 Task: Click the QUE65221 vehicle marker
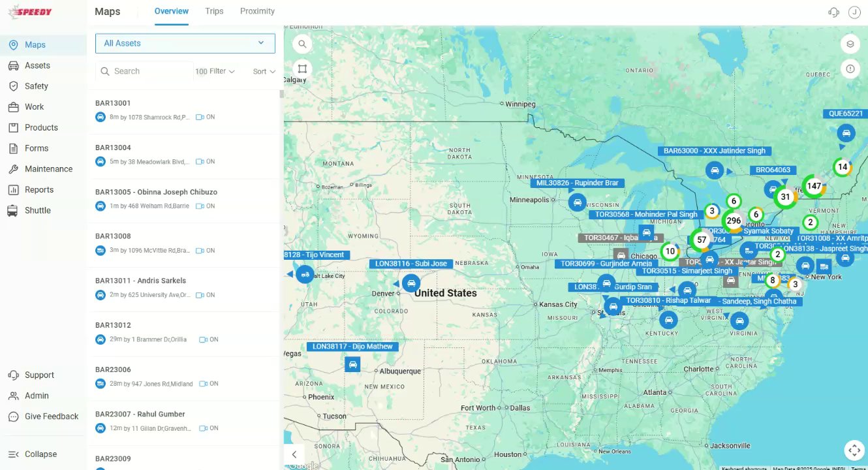click(x=846, y=133)
